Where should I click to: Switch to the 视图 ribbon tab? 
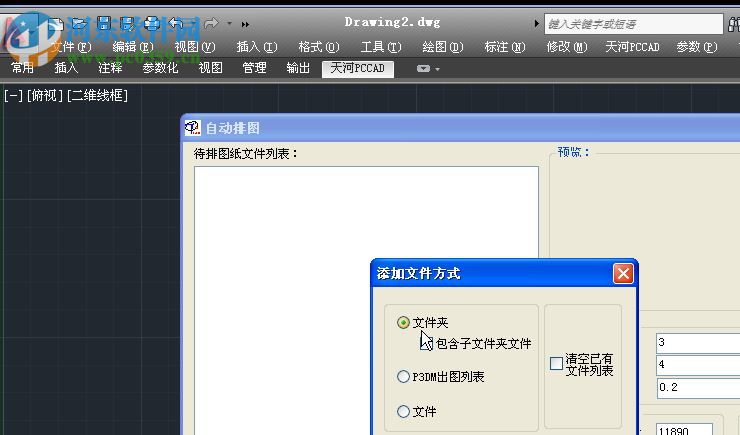click(x=210, y=68)
